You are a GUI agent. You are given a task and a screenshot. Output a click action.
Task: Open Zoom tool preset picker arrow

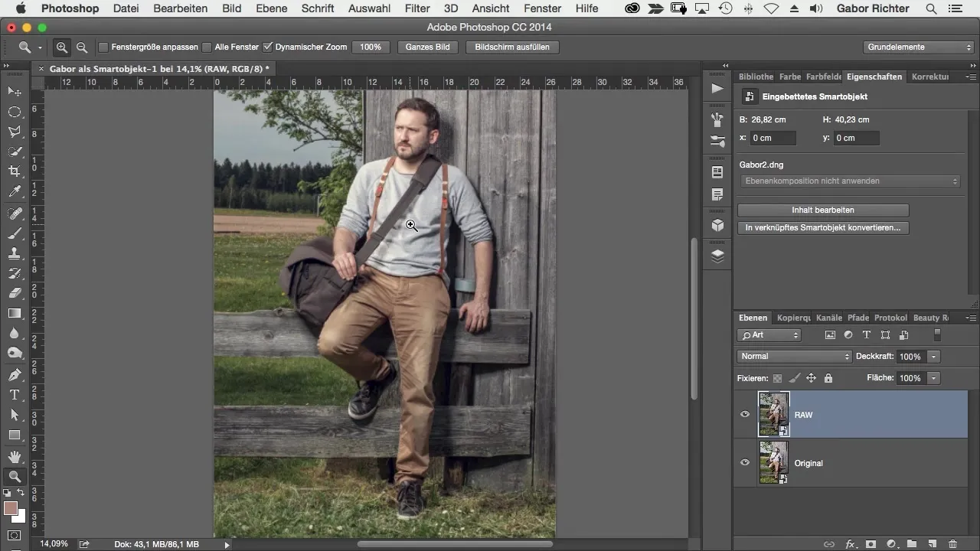pos(40,47)
